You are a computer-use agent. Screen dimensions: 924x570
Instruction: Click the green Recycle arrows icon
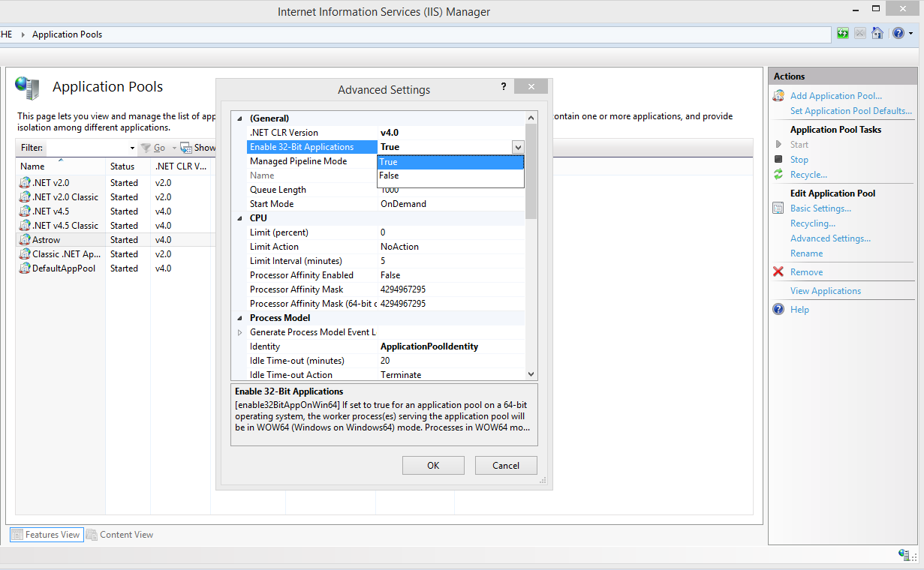pyautogui.click(x=778, y=175)
